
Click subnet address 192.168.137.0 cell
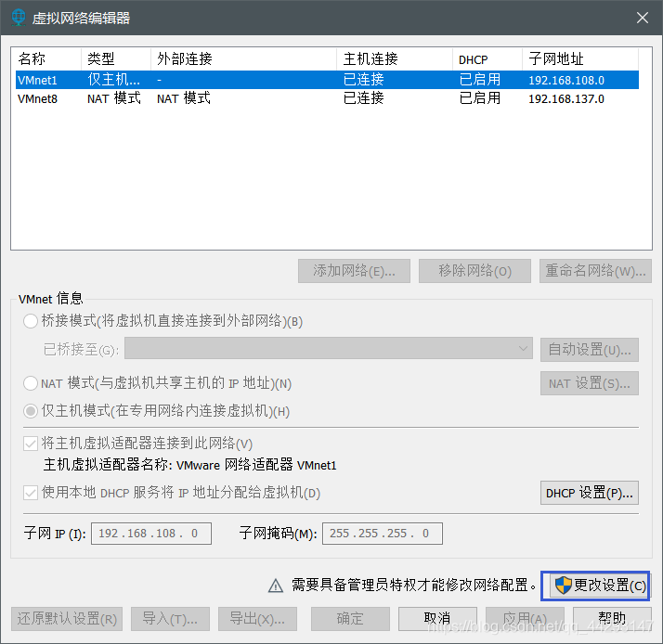(x=566, y=99)
